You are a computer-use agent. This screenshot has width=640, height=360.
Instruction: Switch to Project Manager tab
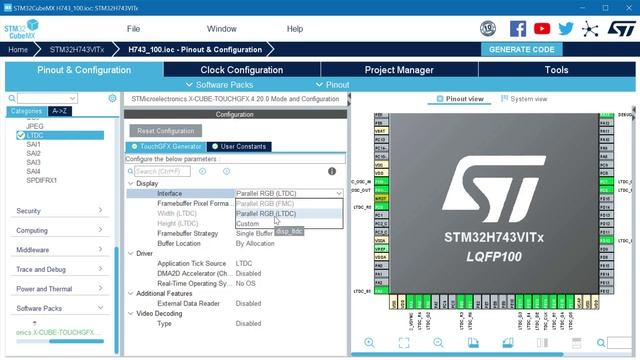(399, 70)
